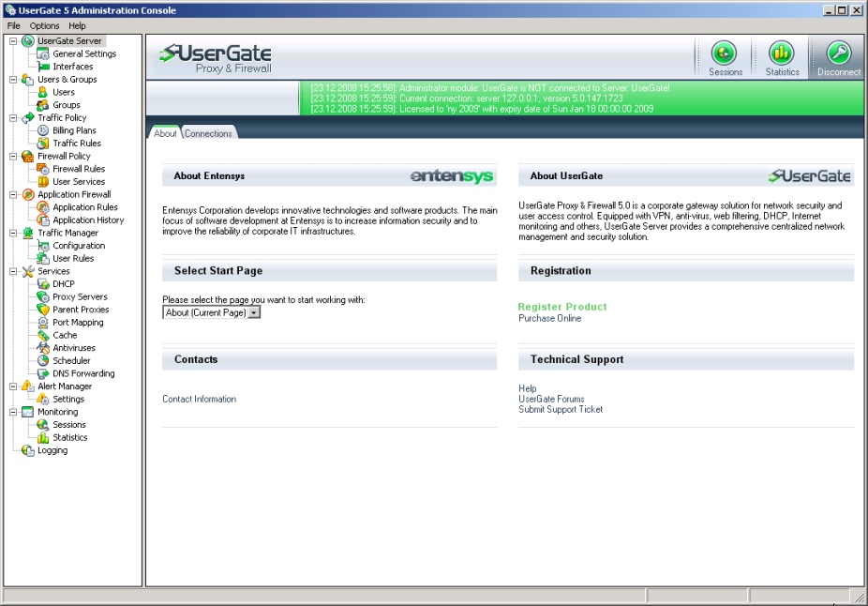This screenshot has height=606, width=868.
Task: Open the start page dropdown
Action: click(254, 312)
